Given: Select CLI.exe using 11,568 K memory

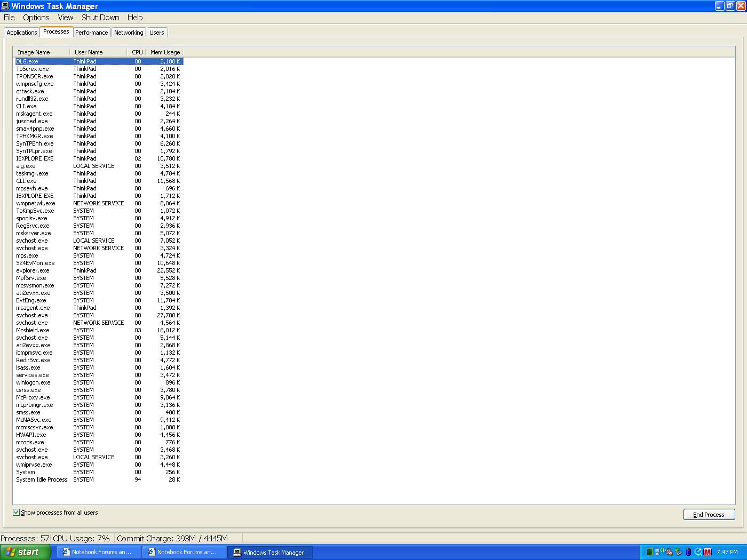Looking at the screenshot, I should (99, 181).
